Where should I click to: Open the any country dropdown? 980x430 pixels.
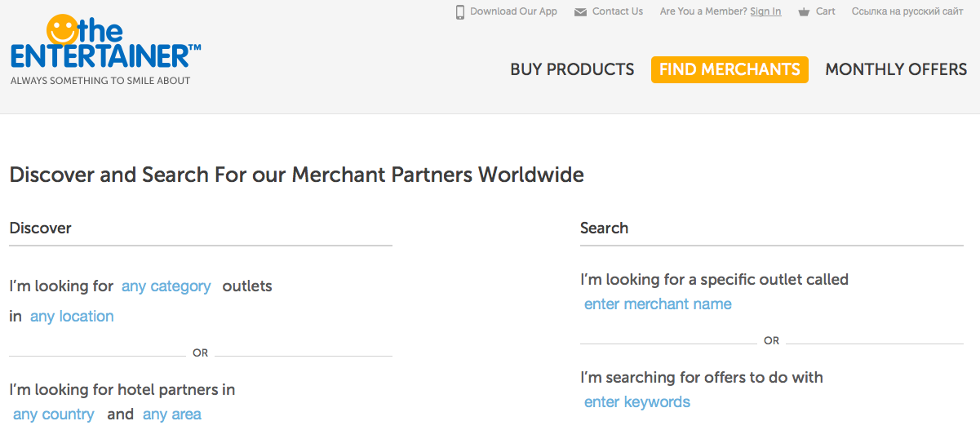[54, 414]
